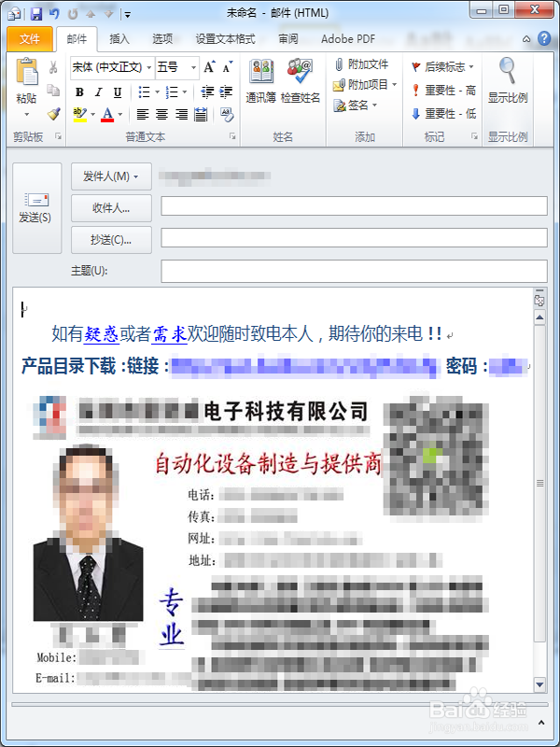Decrease paragraph indent
Image resolution: width=560 pixels, height=747 pixels.
click(x=207, y=92)
